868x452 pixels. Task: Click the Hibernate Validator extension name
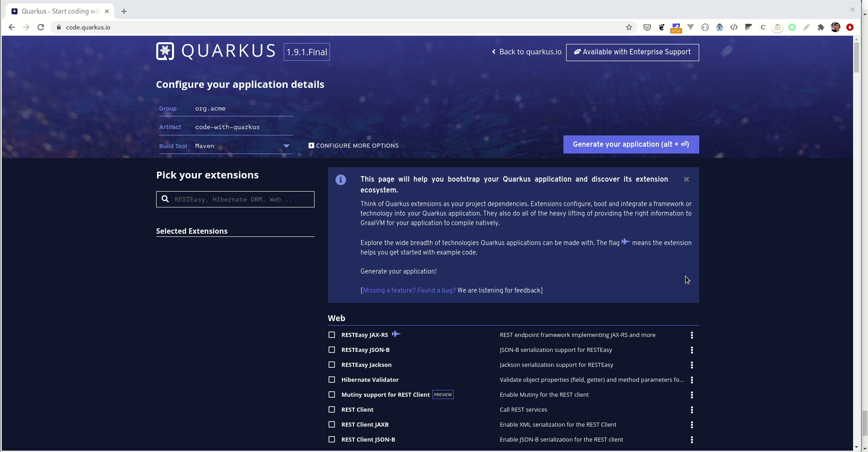370,380
